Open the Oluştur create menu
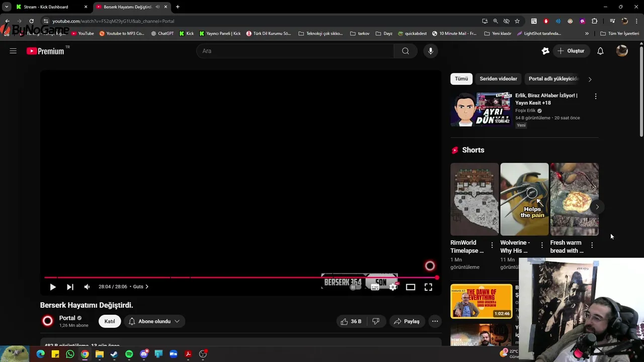The height and width of the screenshot is (362, 644). [x=571, y=51]
